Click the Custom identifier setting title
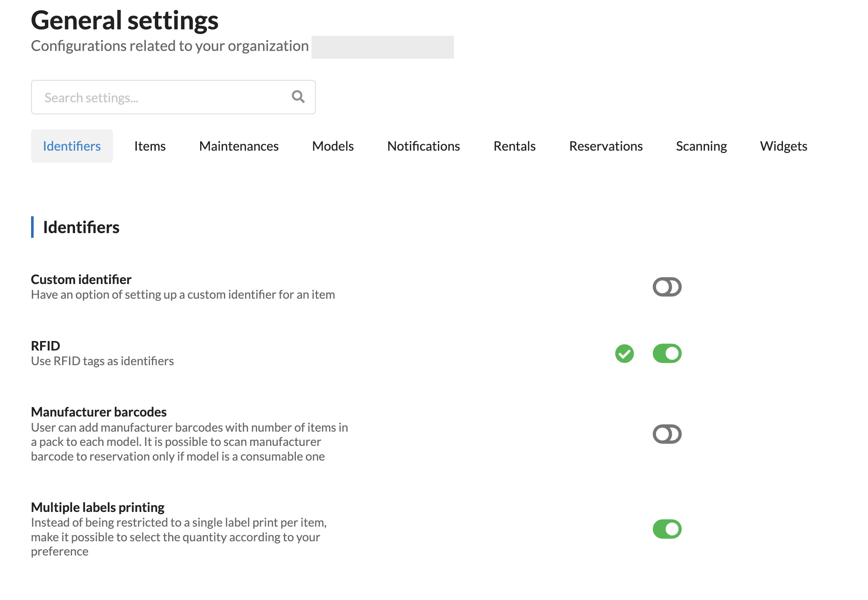Screen dimensions: 868x600 (x=81, y=279)
